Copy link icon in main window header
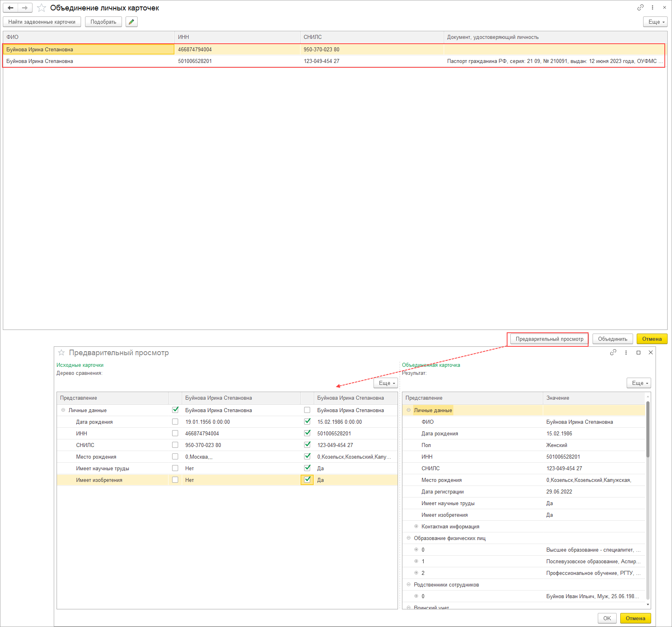 pos(640,8)
